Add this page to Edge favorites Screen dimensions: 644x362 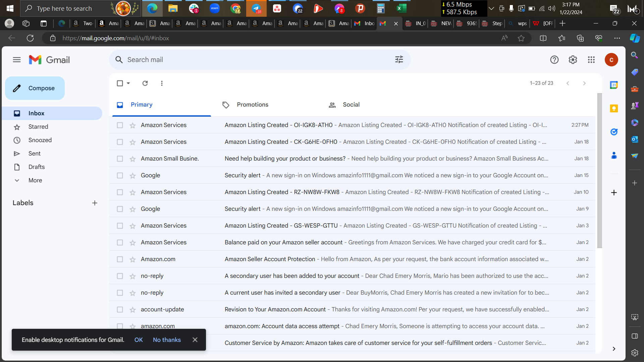point(521,38)
